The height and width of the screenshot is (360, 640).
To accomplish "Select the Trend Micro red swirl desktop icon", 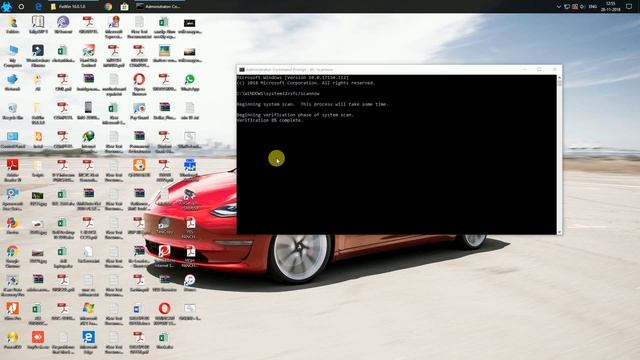I will 164,256.
